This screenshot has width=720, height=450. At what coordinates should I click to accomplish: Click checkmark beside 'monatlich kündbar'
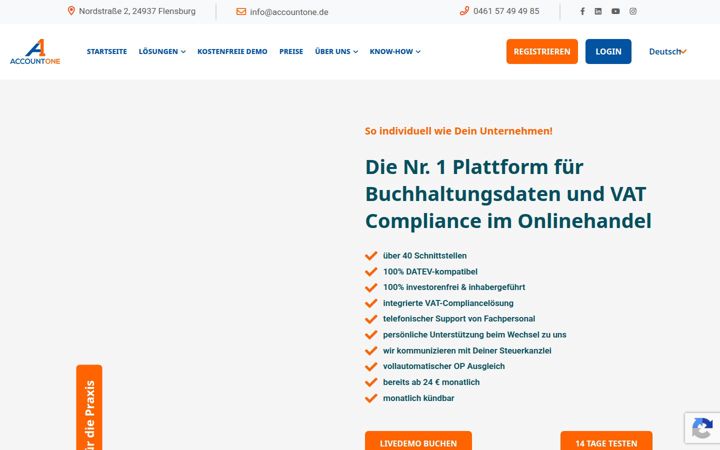coord(371,398)
